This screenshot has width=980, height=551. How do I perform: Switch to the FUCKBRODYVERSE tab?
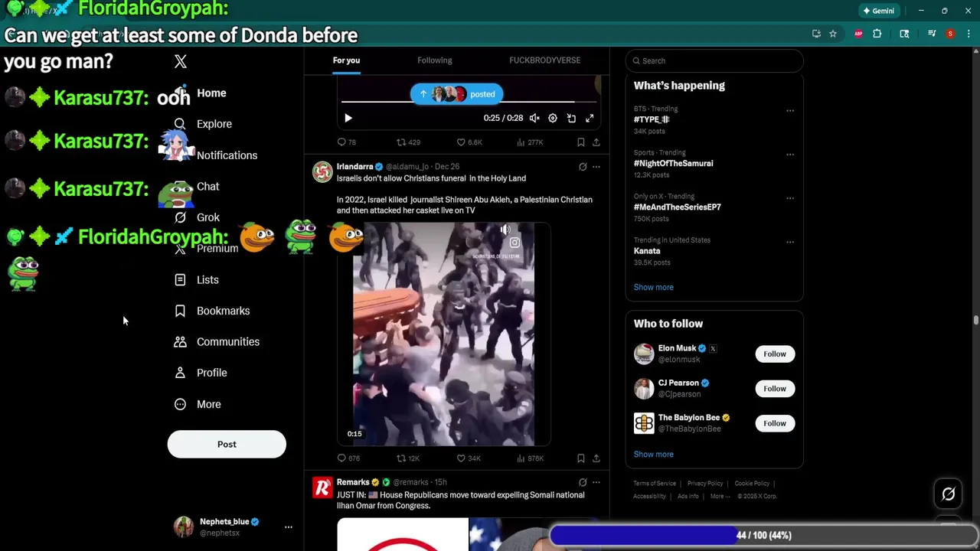pyautogui.click(x=545, y=60)
